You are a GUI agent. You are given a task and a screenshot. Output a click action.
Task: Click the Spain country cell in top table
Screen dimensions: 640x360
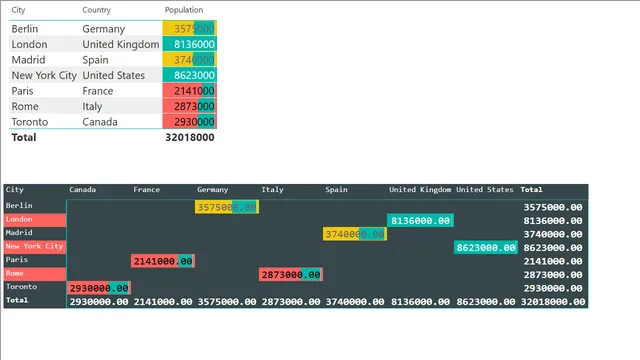(96, 60)
